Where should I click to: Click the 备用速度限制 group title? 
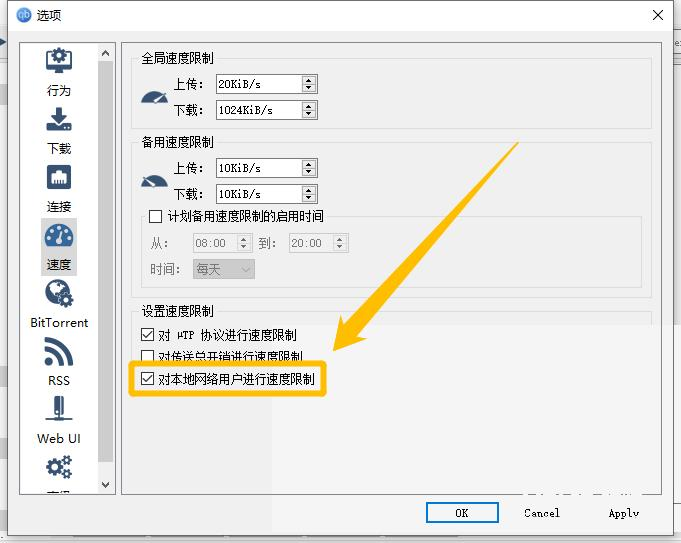(x=177, y=142)
